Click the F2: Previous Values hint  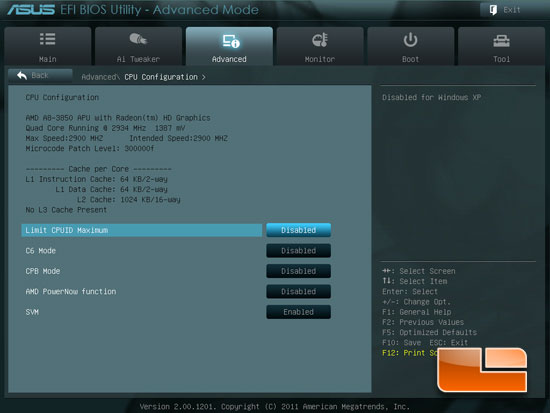423,322
